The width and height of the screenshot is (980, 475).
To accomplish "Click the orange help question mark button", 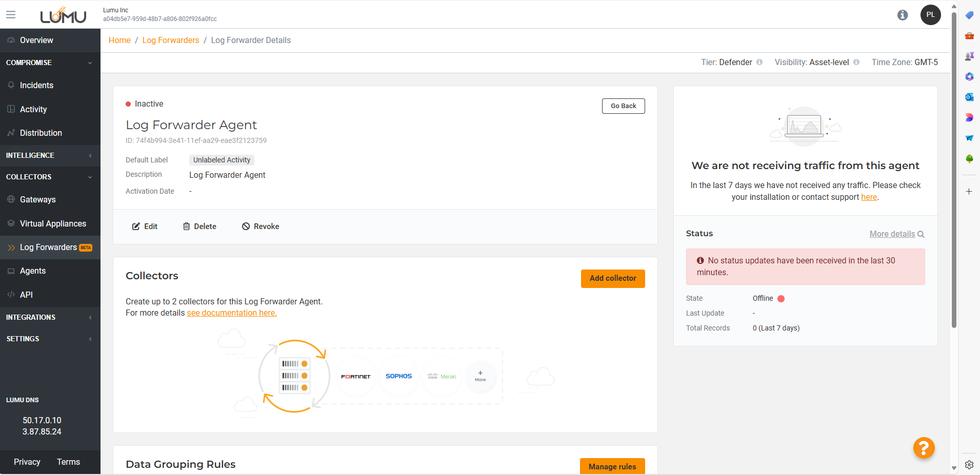I will (x=924, y=448).
